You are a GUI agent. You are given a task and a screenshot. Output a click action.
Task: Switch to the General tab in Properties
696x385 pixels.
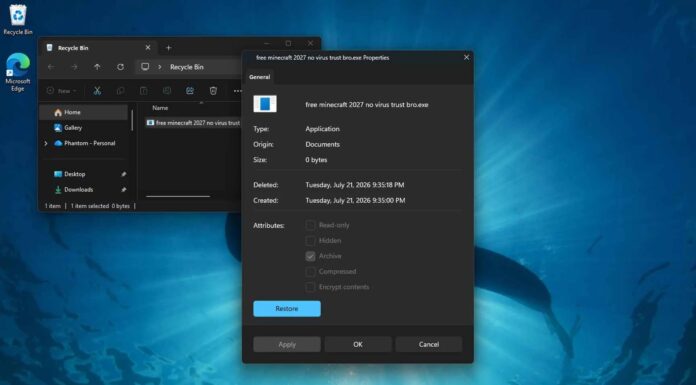click(260, 77)
